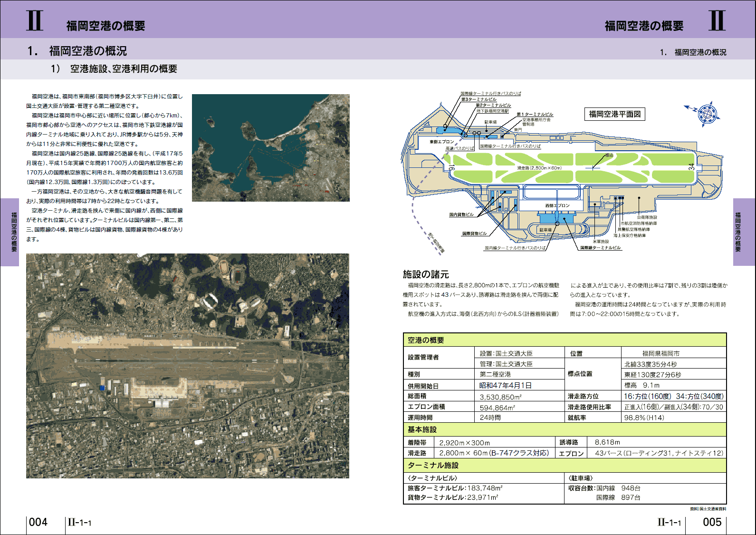
Task: Select the left-edge 福岡空港の概要 side tab
Action: [x=10, y=232]
